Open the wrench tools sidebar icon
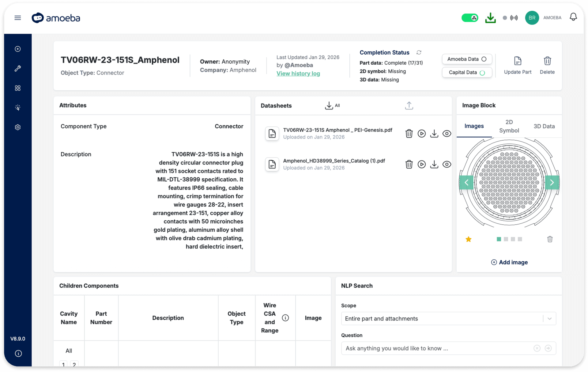 click(18, 68)
